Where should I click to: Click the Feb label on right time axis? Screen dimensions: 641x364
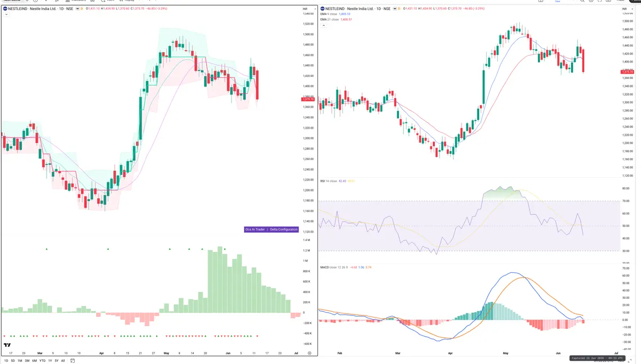(340, 353)
